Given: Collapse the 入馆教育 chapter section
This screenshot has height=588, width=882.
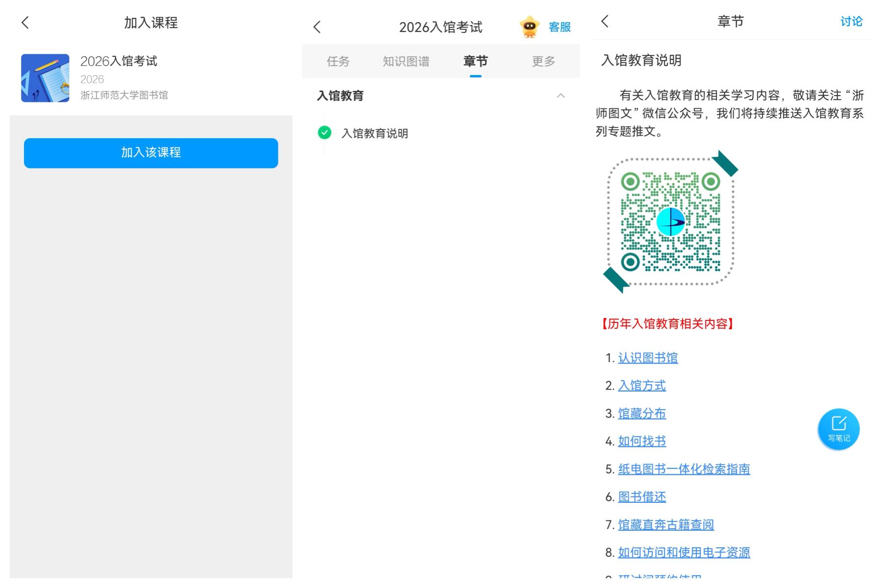Looking at the screenshot, I should pos(561,96).
